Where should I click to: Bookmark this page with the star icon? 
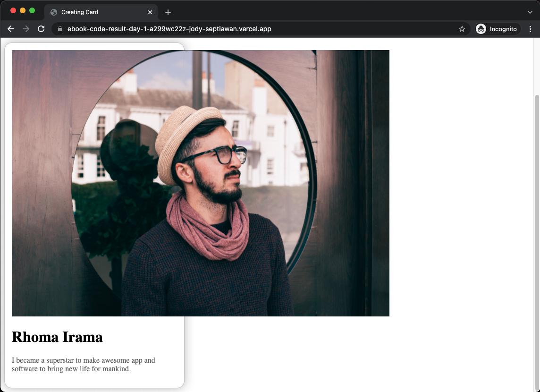[462, 29]
